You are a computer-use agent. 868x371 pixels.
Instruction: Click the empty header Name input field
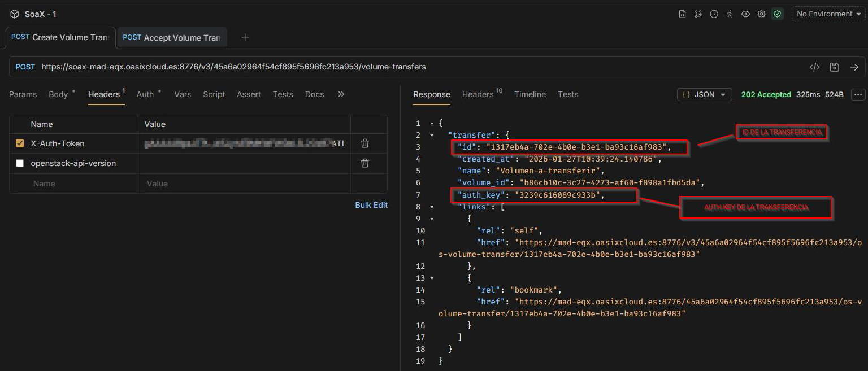[79, 184]
